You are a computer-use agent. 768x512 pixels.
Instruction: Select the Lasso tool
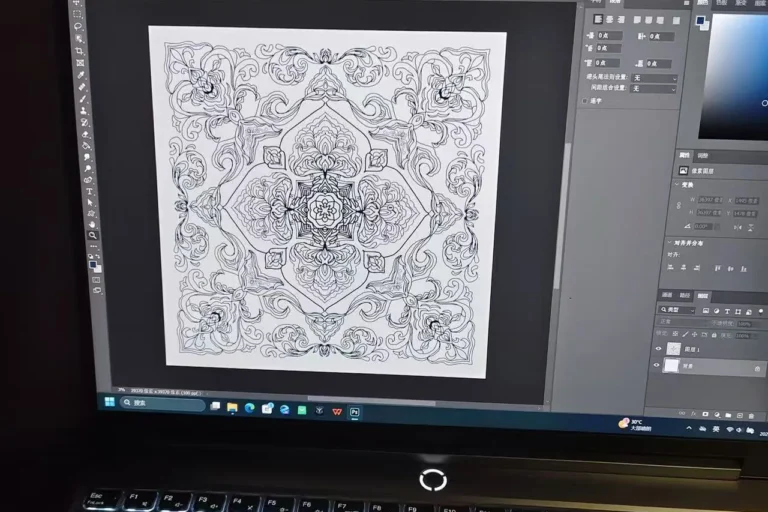[x=78, y=26]
